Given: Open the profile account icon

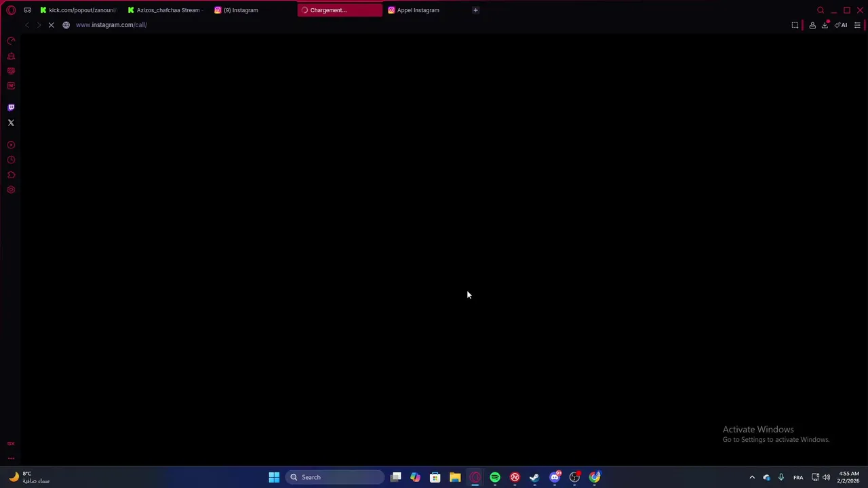Looking at the screenshot, I should click(x=812, y=25).
